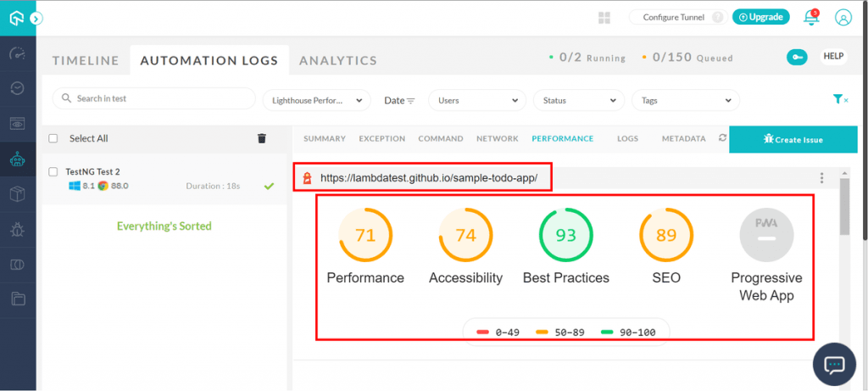This screenshot has height=391, width=868.
Task: Open the visual eye-screen sidebar icon
Action: [18, 124]
